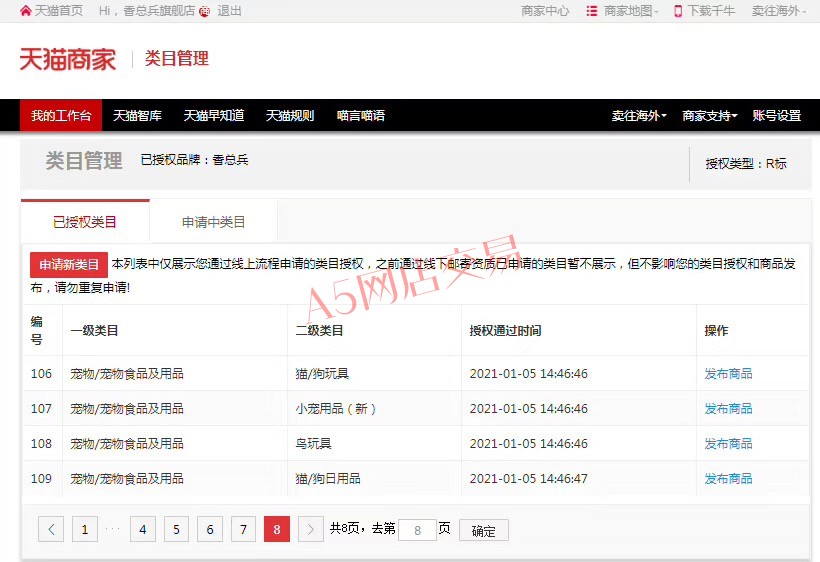Jump to page 7
Screen dimensions: 820x562
[x=243, y=529]
